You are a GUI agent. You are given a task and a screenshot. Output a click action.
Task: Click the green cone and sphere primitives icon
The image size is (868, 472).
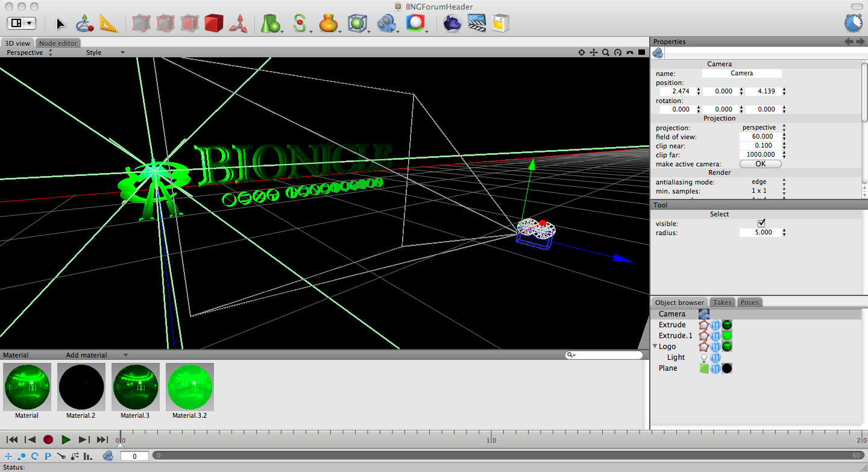pos(271,24)
